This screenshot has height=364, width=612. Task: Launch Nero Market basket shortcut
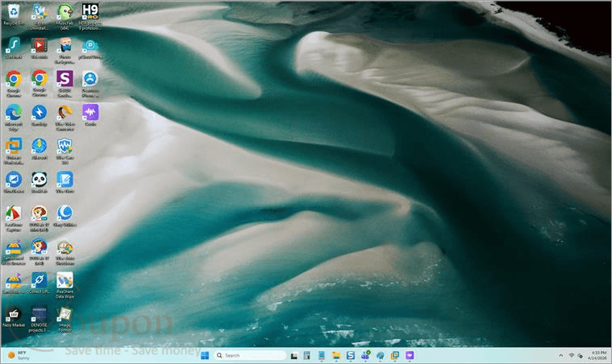(x=14, y=316)
